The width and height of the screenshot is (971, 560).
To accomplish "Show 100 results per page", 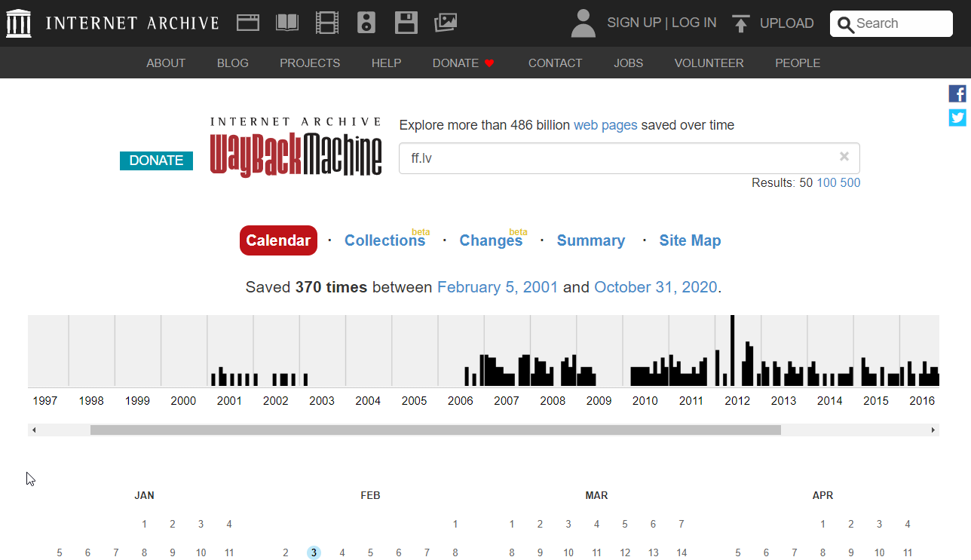I will 826,183.
